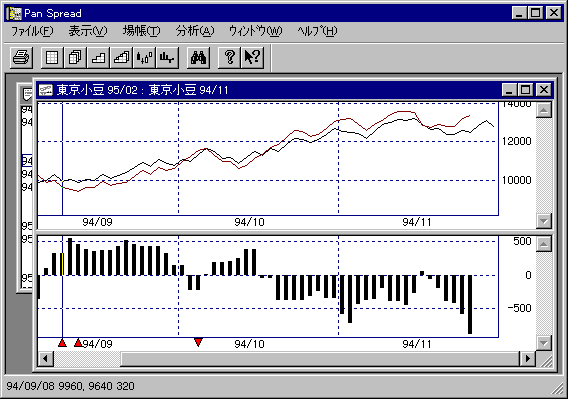
Task: Click the stacked pages copy icon
Action: (75, 57)
